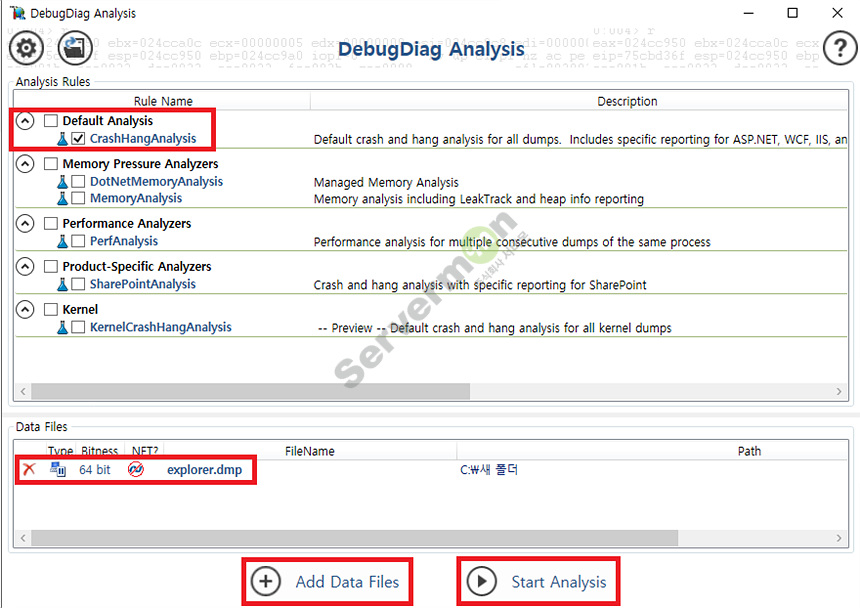860x608 pixels.
Task: Enable SharePointAnalysis checkbox
Action: [x=78, y=284]
